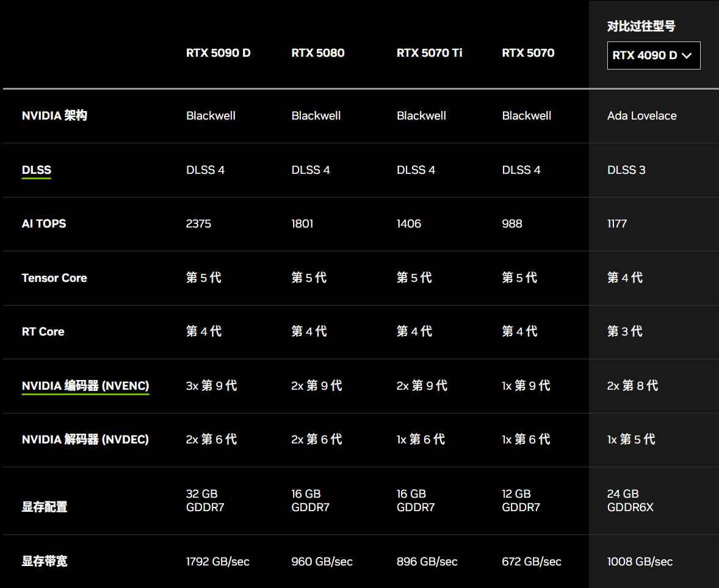The height and width of the screenshot is (588, 719).
Task: Click the chevron arrow beside RTX 4090 D
Action: pyautogui.click(x=687, y=56)
